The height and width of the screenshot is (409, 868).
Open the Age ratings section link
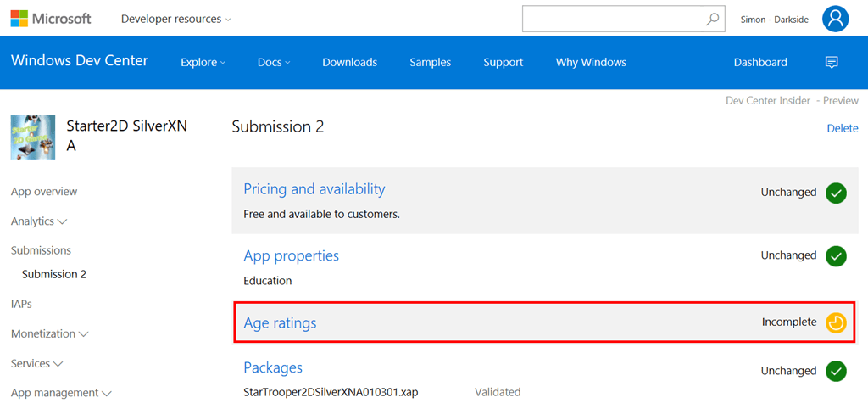(280, 322)
